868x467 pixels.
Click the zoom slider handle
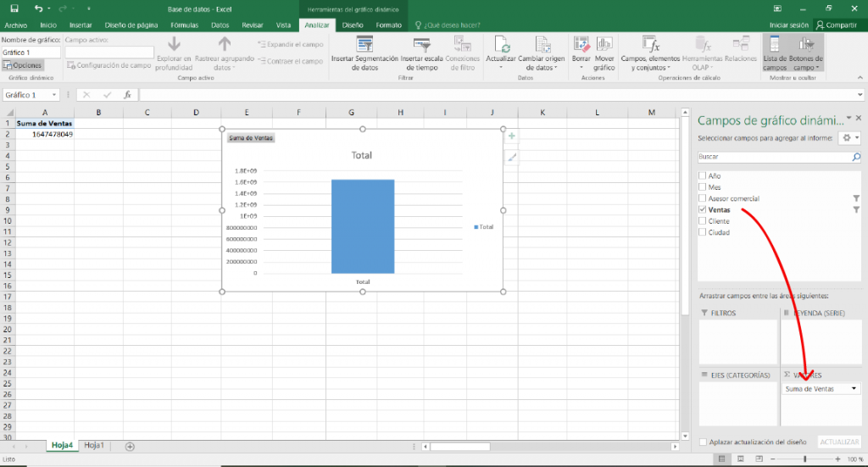(x=805, y=459)
